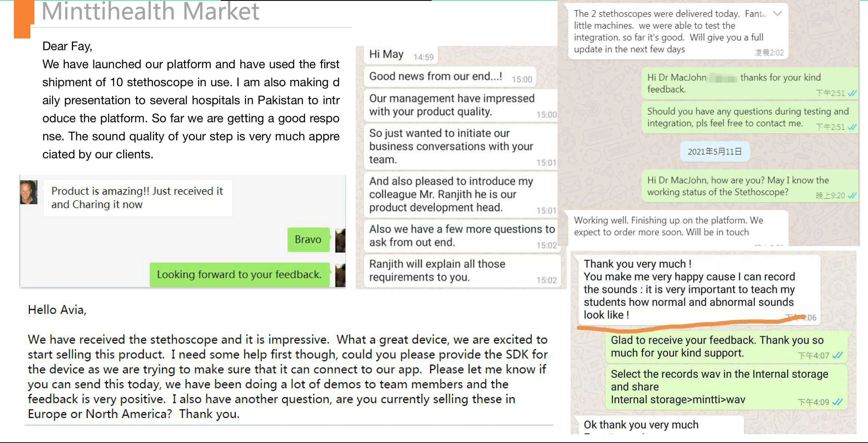Screen dimensions: 868x443
Task: Select the Looking forward to your feedback bubble
Action: tap(239, 275)
